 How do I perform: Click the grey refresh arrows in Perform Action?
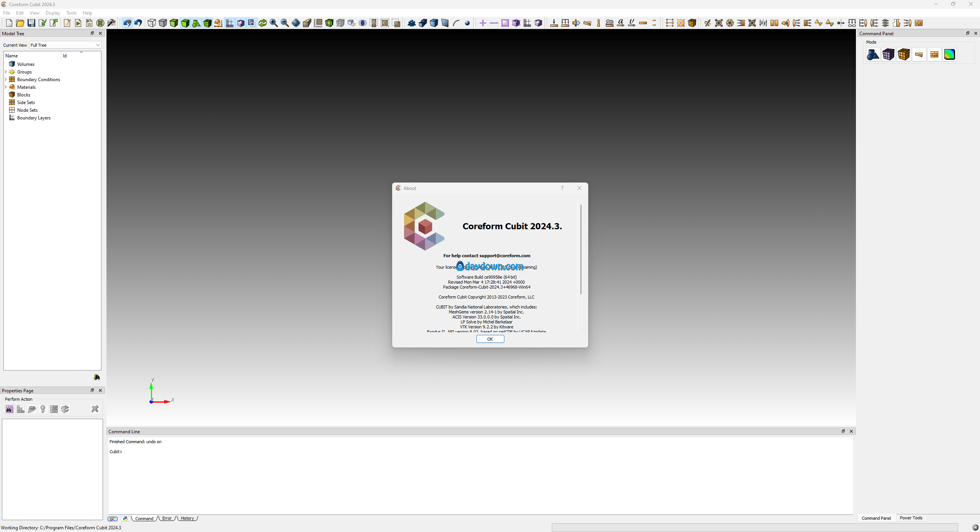(x=65, y=409)
